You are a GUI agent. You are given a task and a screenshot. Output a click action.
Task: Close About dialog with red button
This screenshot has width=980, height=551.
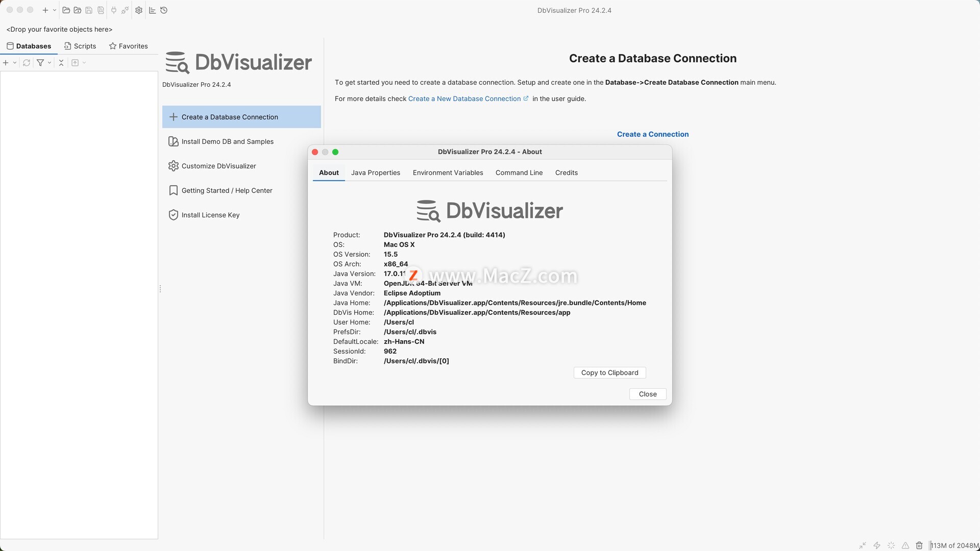point(315,152)
